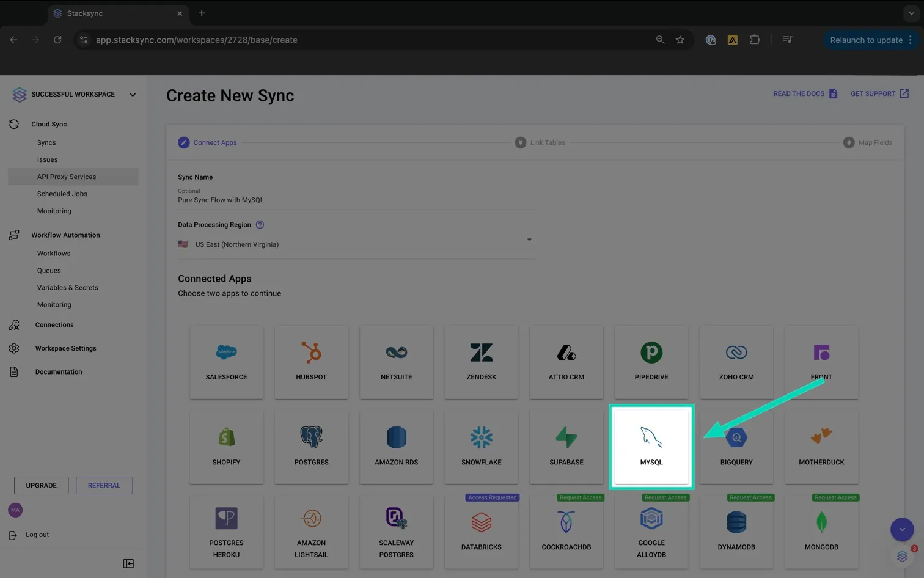Select the Zendesk app card
Image resolution: width=924 pixels, height=578 pixels.
coord(481,362)
